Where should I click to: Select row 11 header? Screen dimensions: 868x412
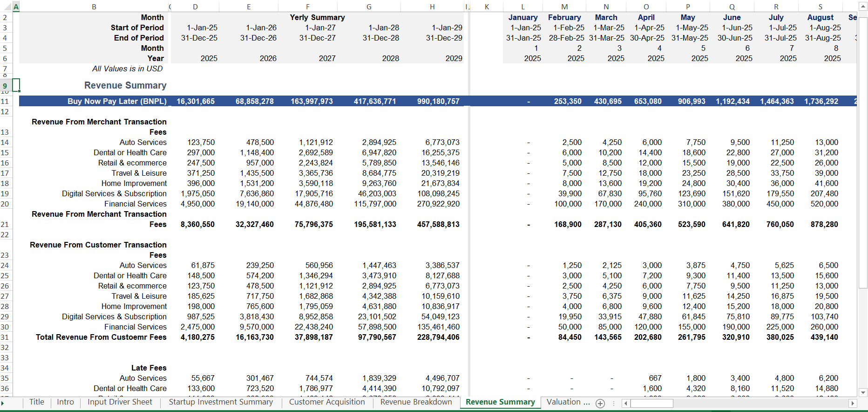pos(6,101)
